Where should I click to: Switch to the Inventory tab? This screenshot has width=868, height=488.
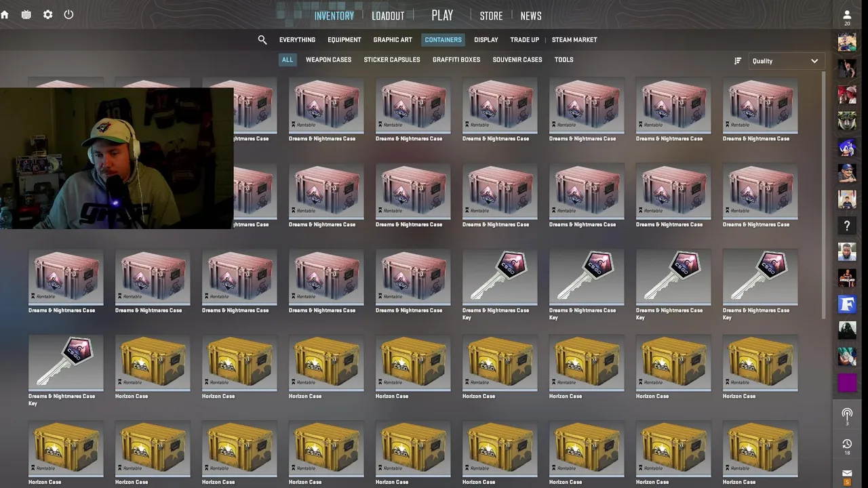[x=334, y=16]
